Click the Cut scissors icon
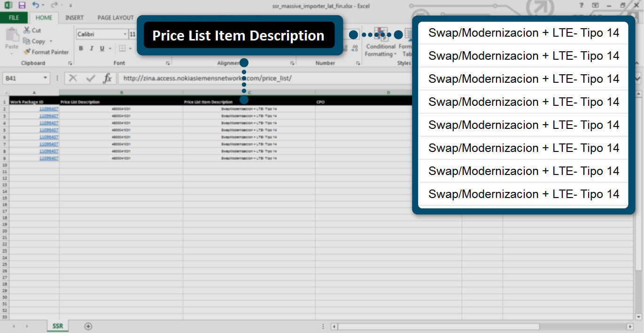 [27, 30]
